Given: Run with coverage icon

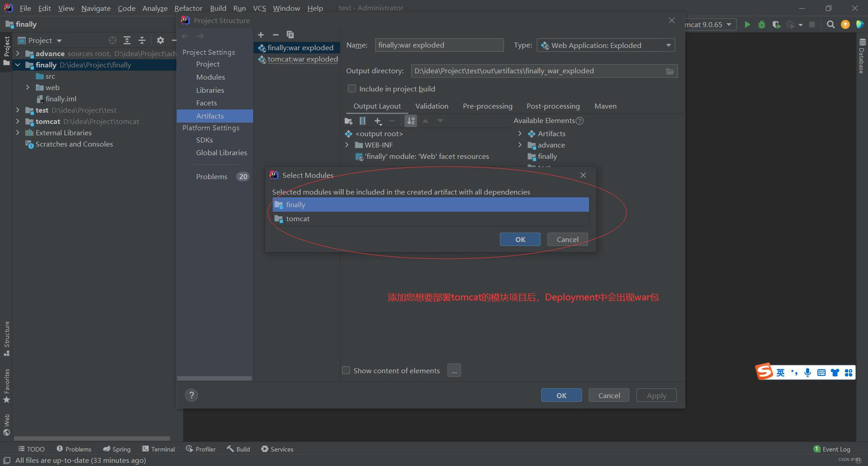Looking at the screenshot, I should pos(776,24).
